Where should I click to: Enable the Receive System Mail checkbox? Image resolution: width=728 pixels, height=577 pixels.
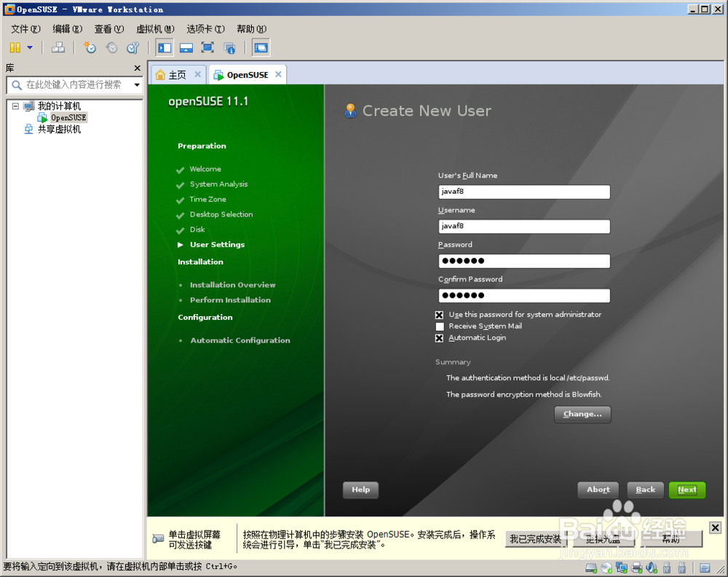click(440, 326)
